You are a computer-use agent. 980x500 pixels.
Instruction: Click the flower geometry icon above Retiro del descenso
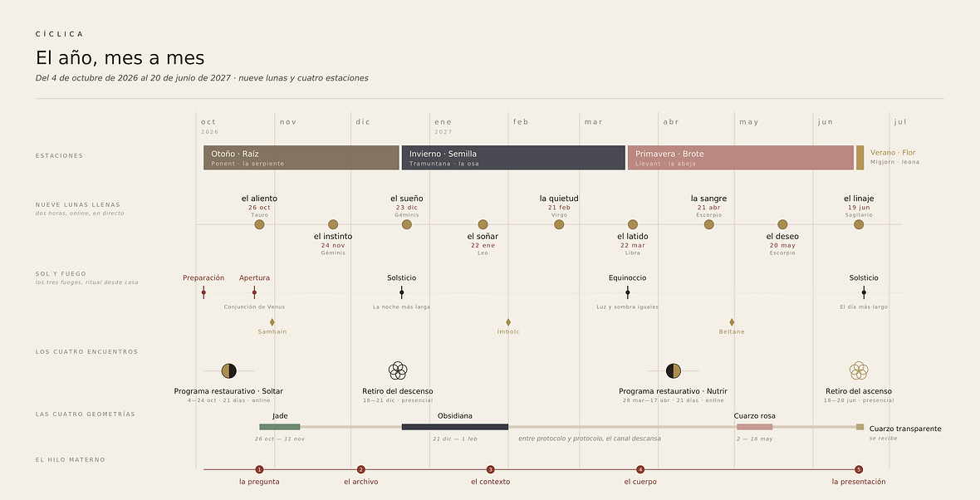coord(398,370)
